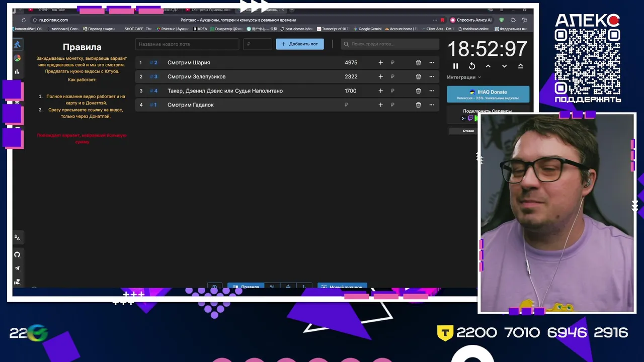Click the #3 tag in Зелепузиков row
644x362 pixels.
[x=154, y=77]
